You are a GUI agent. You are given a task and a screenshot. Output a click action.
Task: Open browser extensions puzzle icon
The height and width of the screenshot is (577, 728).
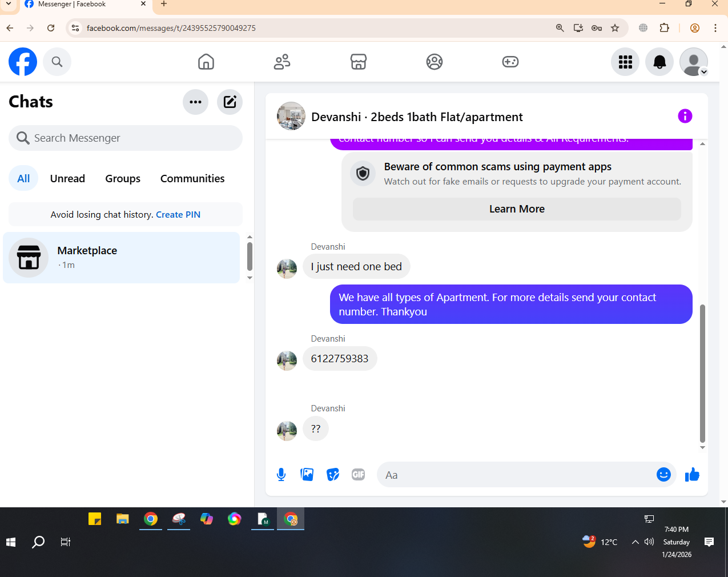tap(664, 28)
